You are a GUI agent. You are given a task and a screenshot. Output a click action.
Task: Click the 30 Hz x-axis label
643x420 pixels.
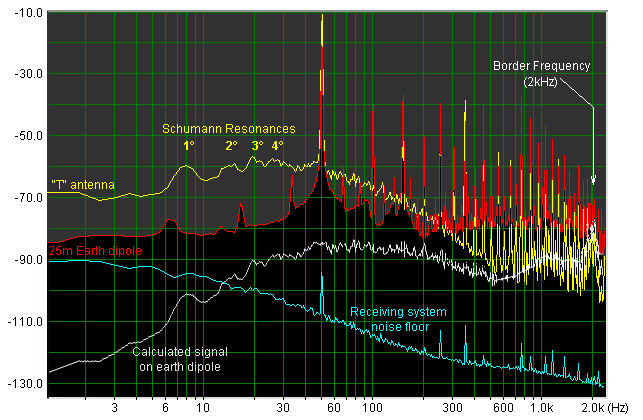283,408
